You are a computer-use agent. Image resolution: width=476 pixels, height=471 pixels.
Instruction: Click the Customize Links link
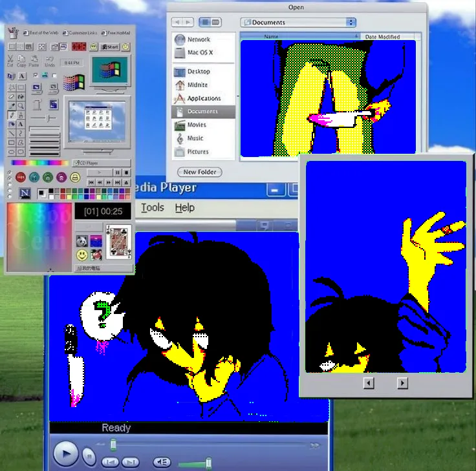[80, 33]
